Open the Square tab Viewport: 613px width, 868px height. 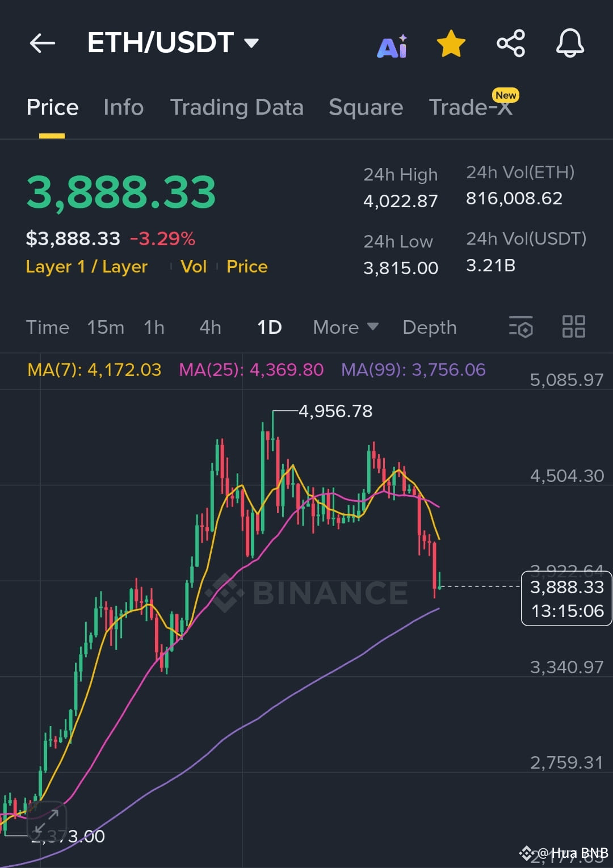[366, 107]
